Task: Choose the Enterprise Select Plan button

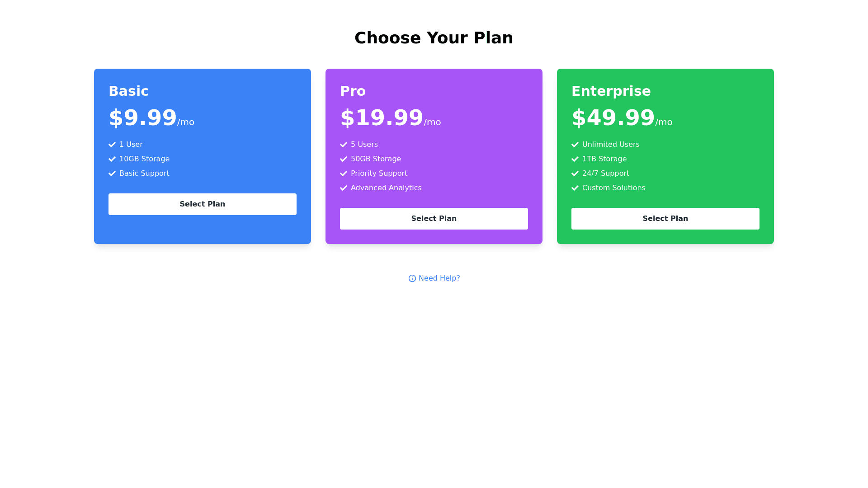Action: (665, 219)
